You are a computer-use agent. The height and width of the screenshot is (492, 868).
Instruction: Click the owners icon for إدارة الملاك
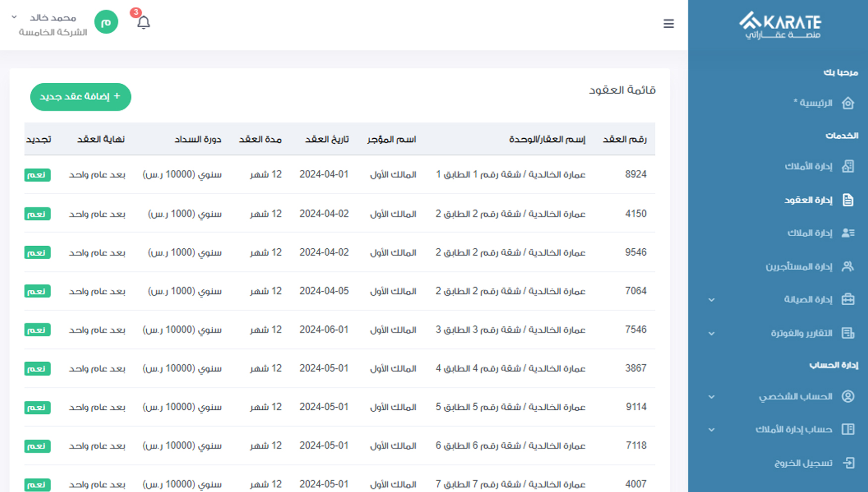(x=848, y=233)
